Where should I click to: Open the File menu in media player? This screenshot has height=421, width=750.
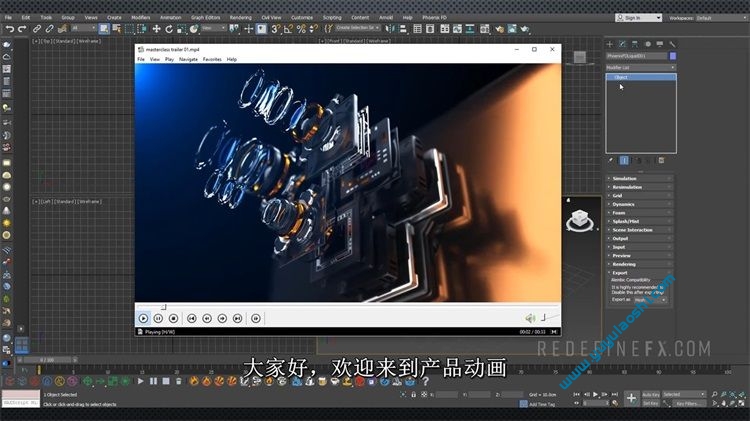[x=141, y=59]
